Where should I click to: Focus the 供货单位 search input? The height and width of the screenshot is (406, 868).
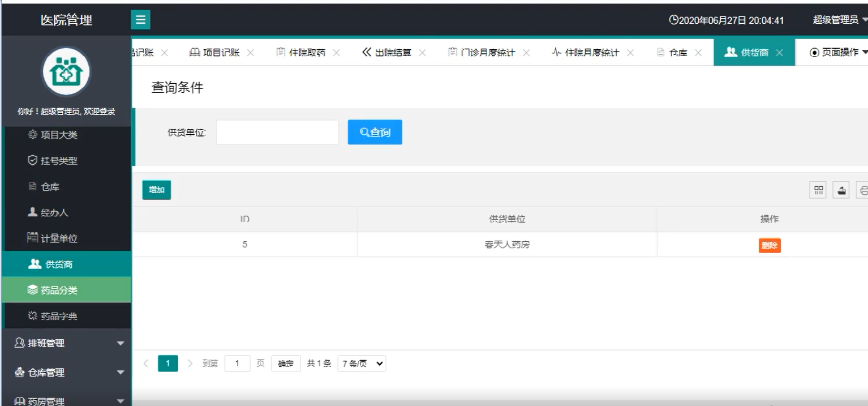[x=277, y=132]
